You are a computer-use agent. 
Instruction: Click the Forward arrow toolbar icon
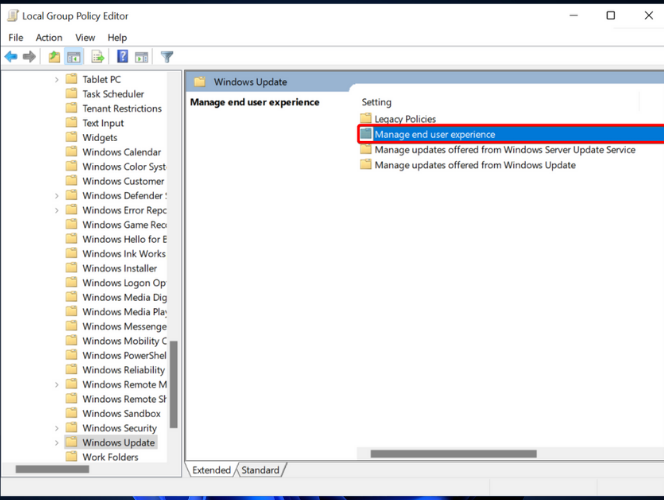[x=29, y=57]
